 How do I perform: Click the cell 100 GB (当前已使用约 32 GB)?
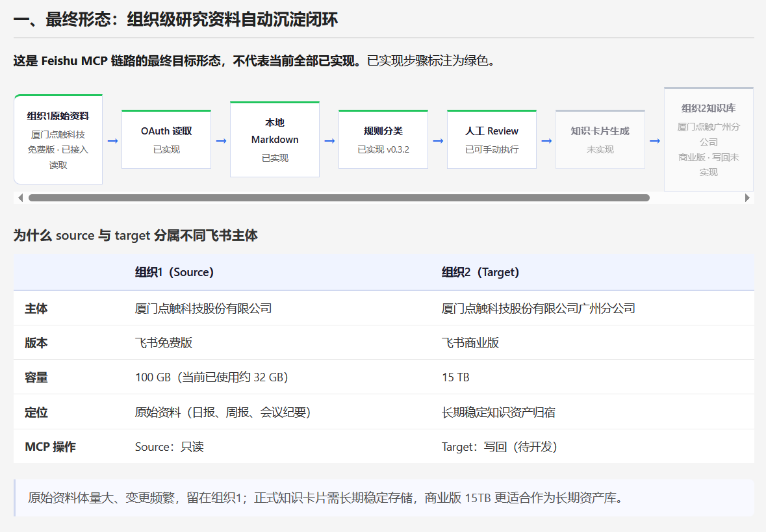point(212,377)
